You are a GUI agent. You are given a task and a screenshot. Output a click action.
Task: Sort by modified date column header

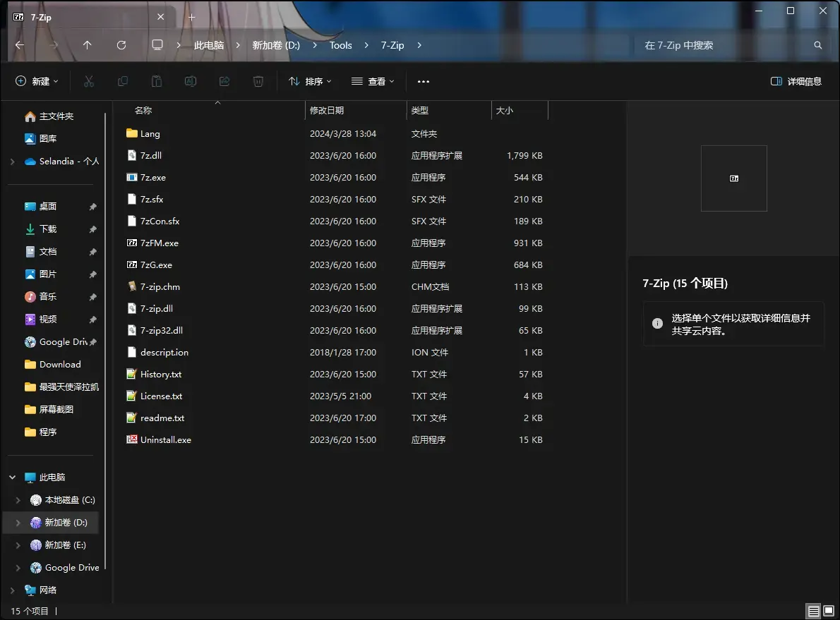(x=356, y=110)
